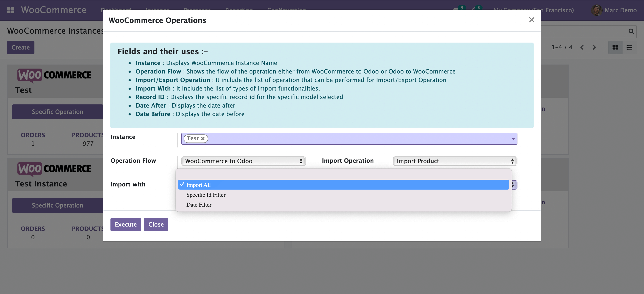Click inside the Instance tags field
Viewport: 644px width, 294px height.
350,139
